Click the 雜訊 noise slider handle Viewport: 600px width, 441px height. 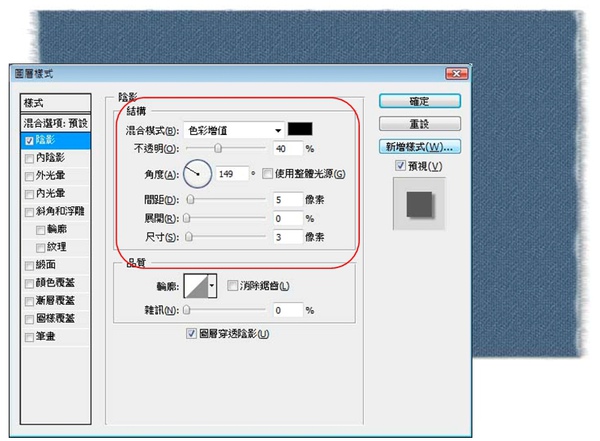tap(186, 310)
